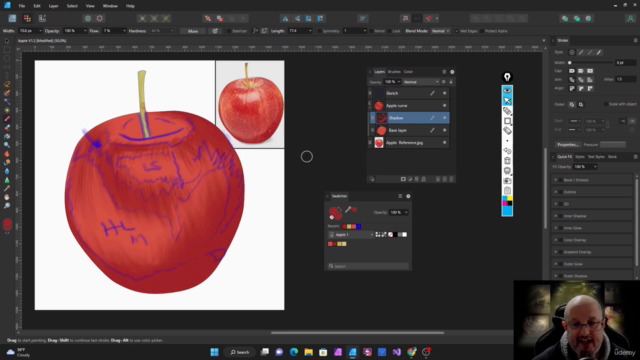Click the trash bin icon in floating palette

click(507, 160)
